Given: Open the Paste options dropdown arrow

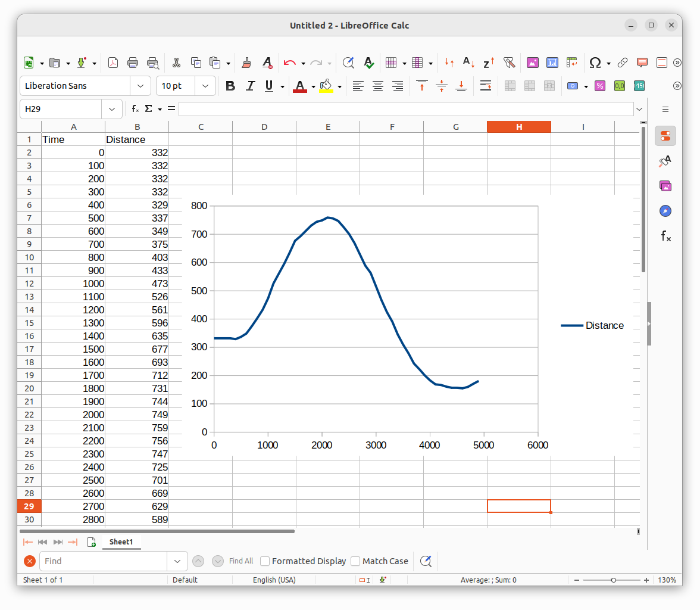Looking at the screenshot, I should tap(228, 64).
